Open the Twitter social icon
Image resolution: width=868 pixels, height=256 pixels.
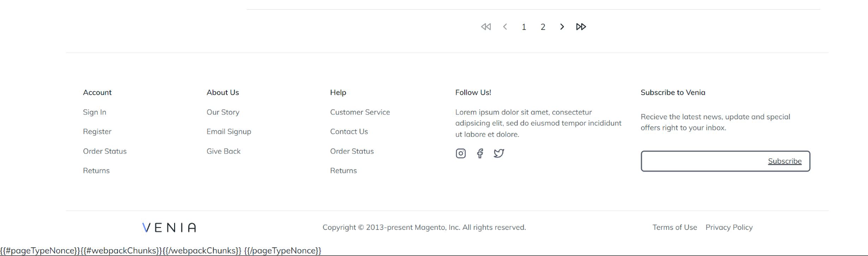tap(499, 154)
